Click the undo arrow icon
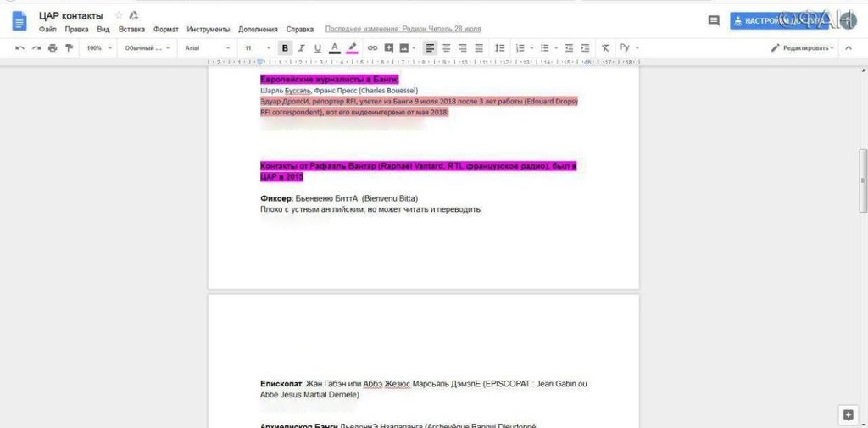The height and width of the screenshot is (428, 868). click(20, 48)
